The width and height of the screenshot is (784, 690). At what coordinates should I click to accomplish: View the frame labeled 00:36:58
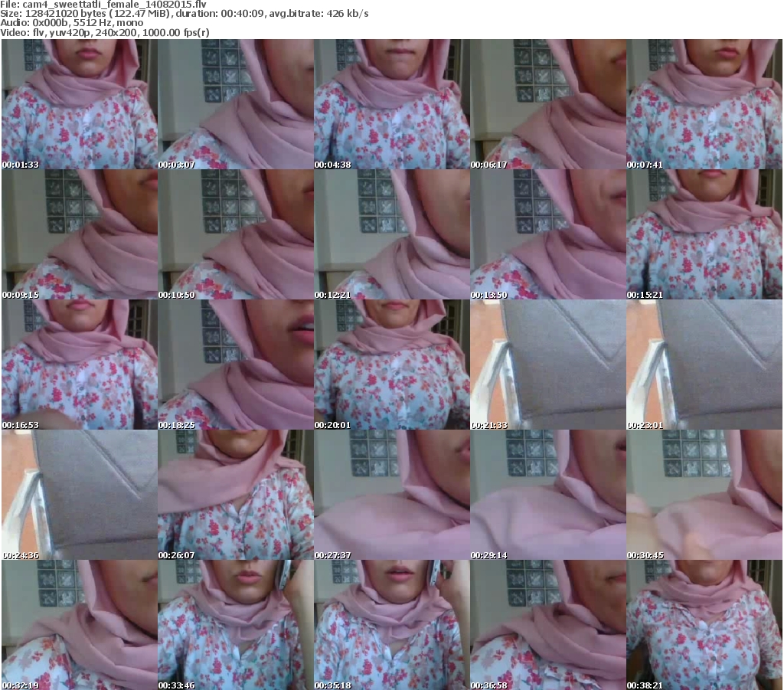pyautogui.click(x=548, y=625)
